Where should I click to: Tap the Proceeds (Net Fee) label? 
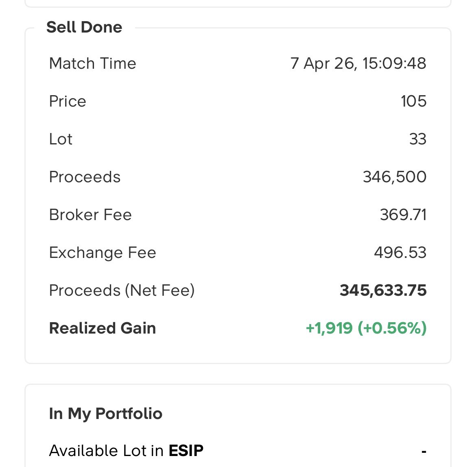click(x=122, y=290)
